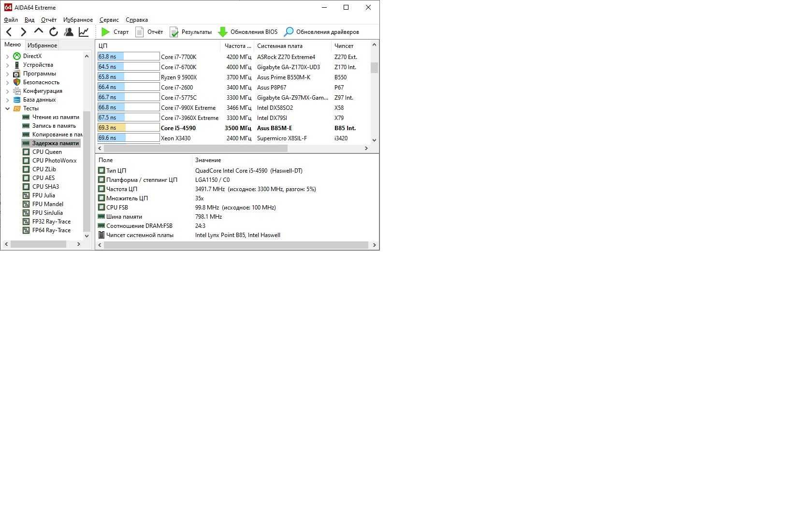Click the Значение column header
812x508 pixels.
click(x=285, y=160)
